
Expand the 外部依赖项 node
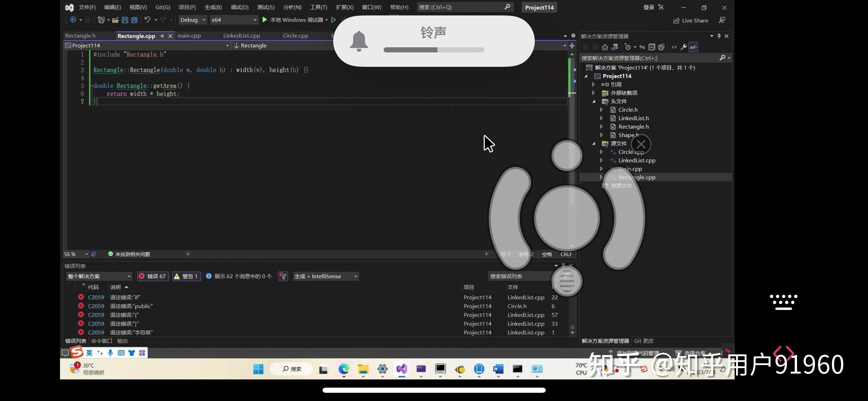[x=593, y=93]
